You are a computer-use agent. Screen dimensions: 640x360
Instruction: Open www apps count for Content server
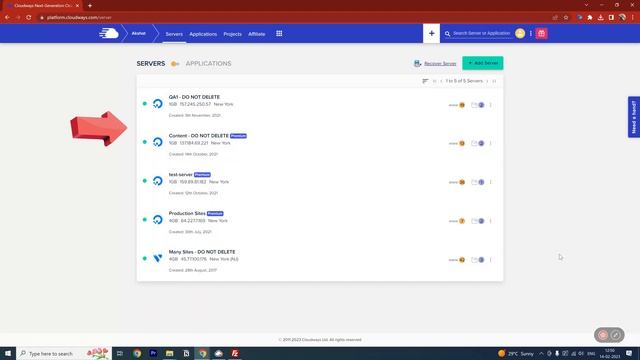click(457, 143)
